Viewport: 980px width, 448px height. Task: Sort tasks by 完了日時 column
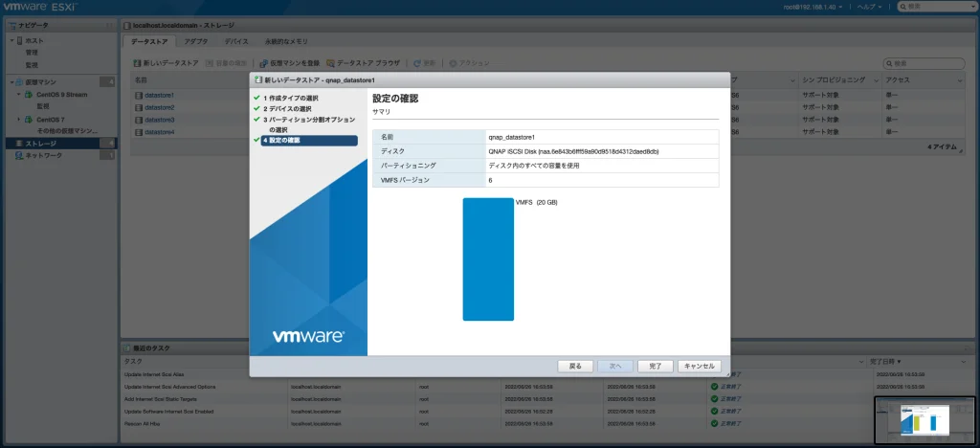(x=885, y=362)
